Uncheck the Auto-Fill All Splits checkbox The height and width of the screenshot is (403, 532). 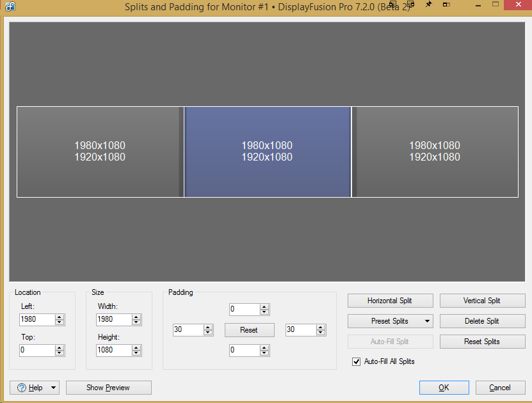point(357,362)
